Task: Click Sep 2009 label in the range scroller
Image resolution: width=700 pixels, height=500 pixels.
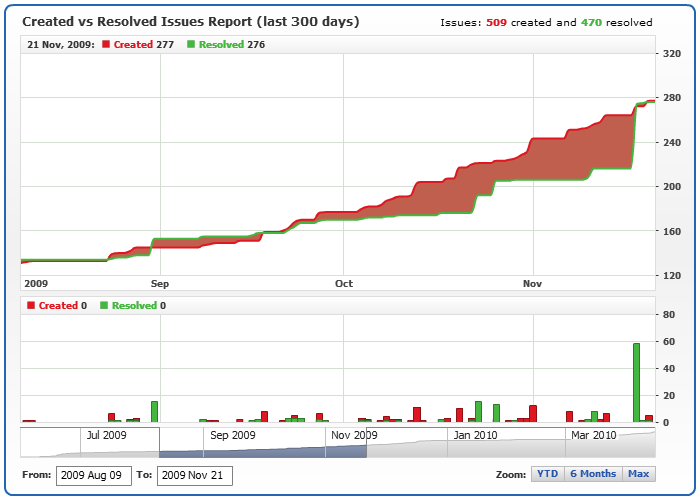Action: tap(232, 435)
